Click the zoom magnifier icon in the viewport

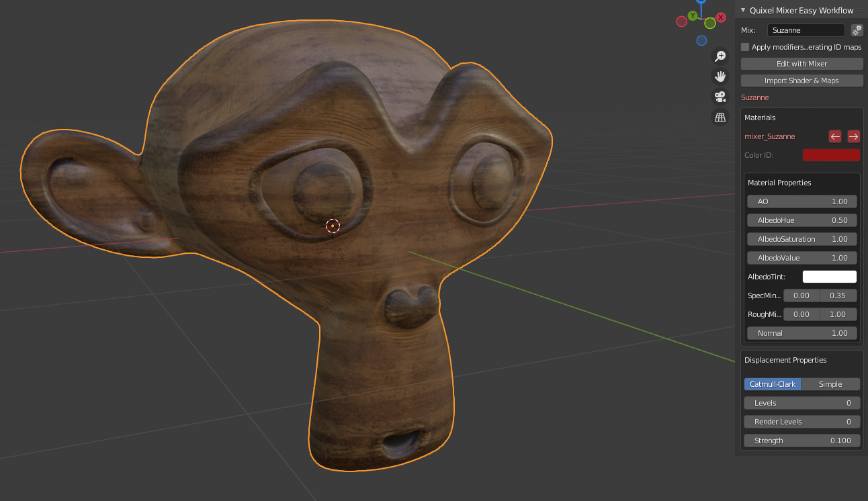(720, 56)
